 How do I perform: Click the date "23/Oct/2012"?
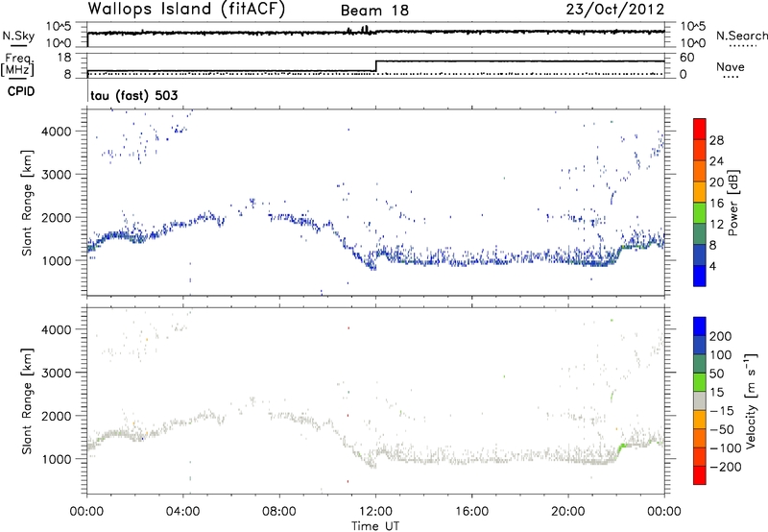[x=615, y=10]
